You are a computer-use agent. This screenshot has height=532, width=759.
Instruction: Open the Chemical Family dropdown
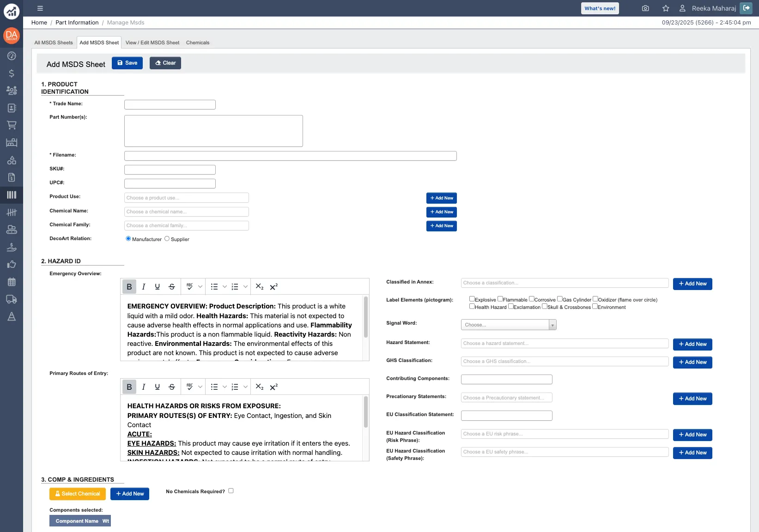tap(187, 225)
